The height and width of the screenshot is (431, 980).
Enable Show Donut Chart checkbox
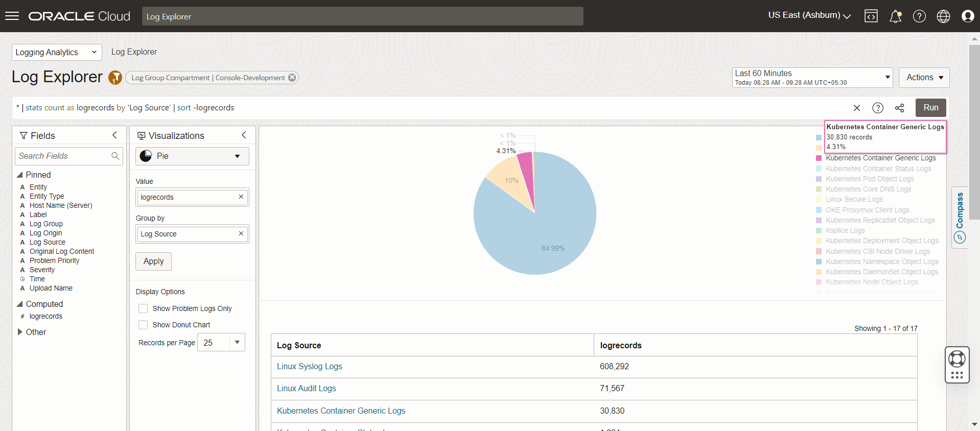click(x=143, y=325)
